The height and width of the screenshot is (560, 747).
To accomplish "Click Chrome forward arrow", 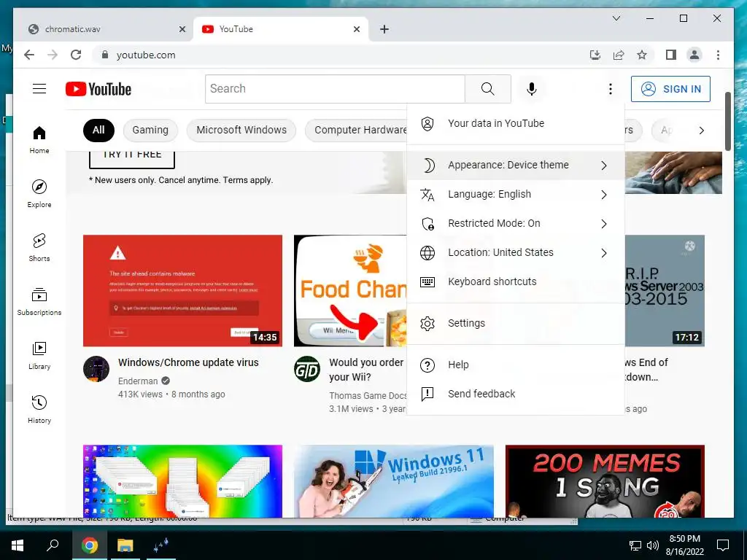I will pyautogui.click(x=53, y=55).
